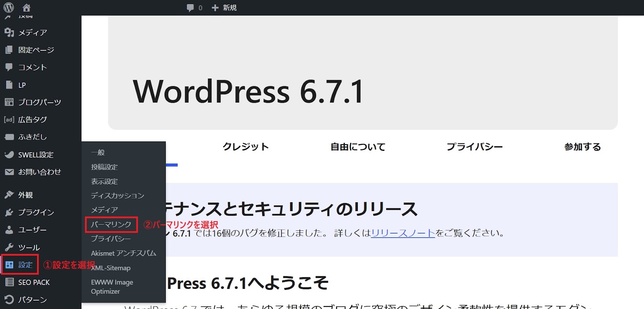Open Akismet アンチスパム settings
This screenshot has width=644, height=309.
pos(124,253)
